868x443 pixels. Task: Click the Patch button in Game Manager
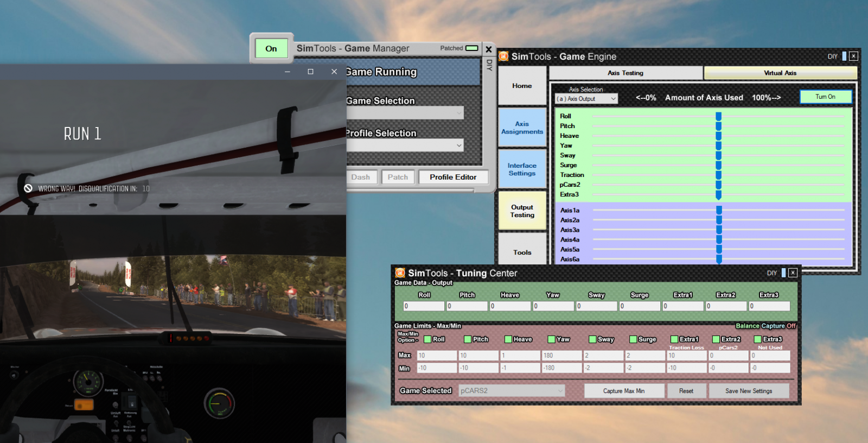click(398, 177)
